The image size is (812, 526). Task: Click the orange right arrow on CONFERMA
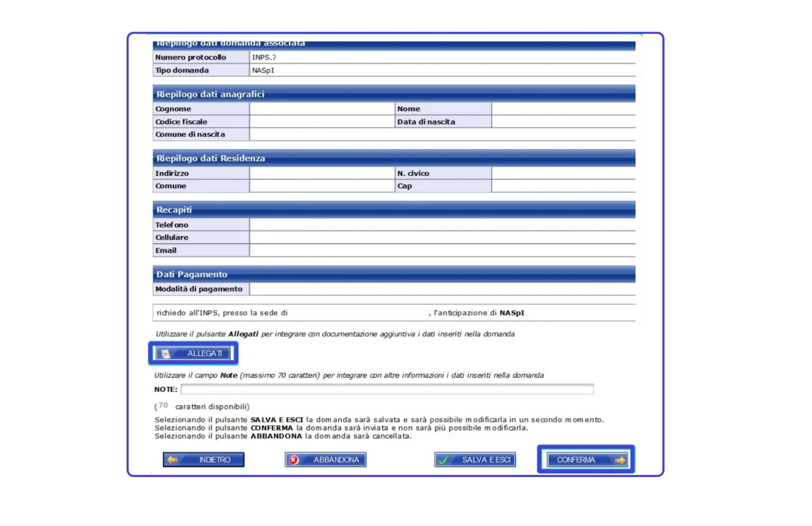620,460
